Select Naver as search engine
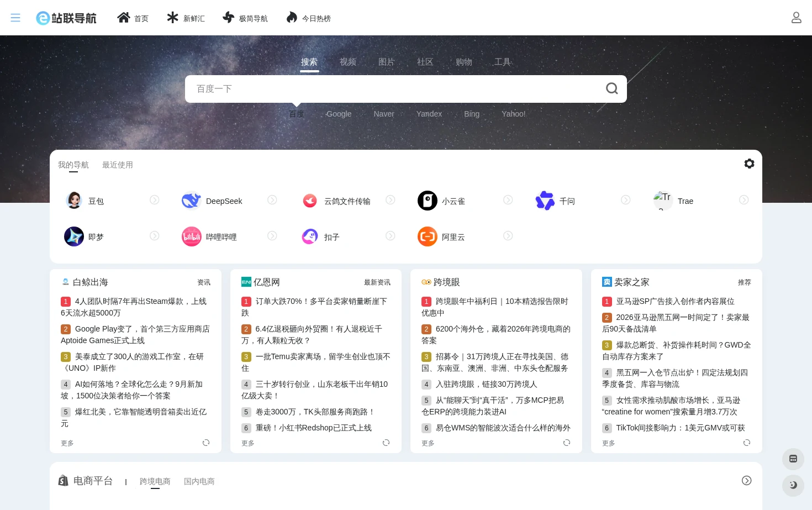The image size is (812, 510). 384,114
